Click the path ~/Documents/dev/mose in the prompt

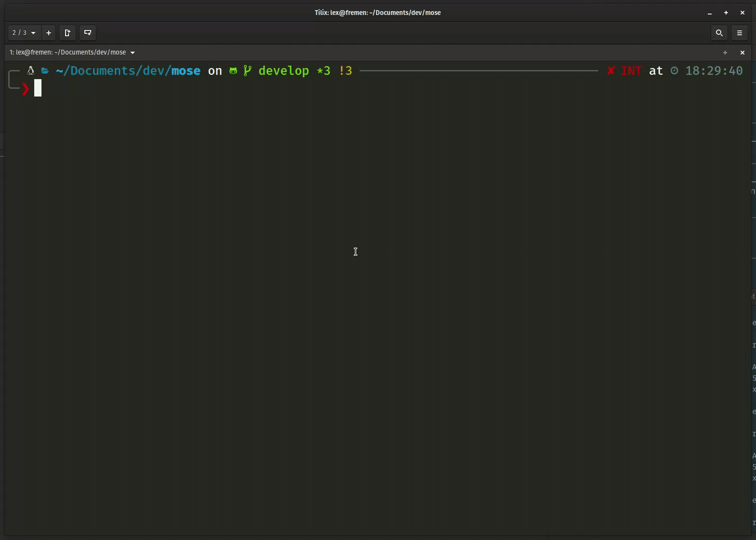click(128, 71)
